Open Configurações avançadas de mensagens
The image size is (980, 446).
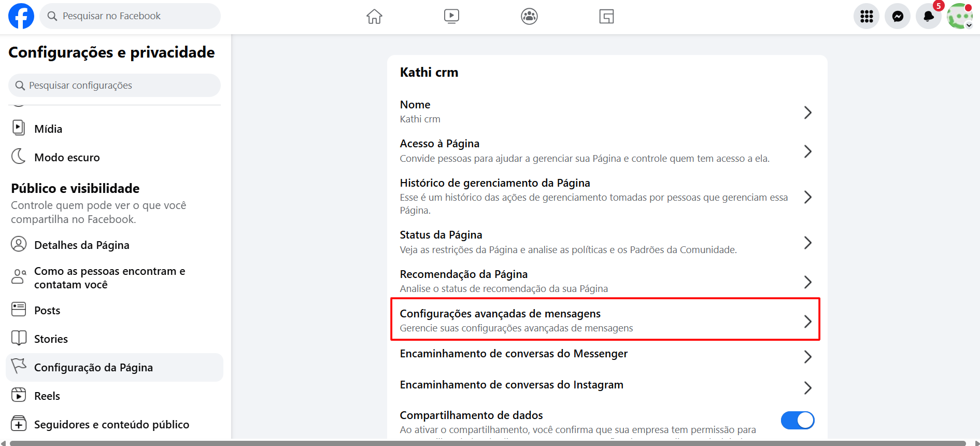pyautogui.click(x=604, y=320)
